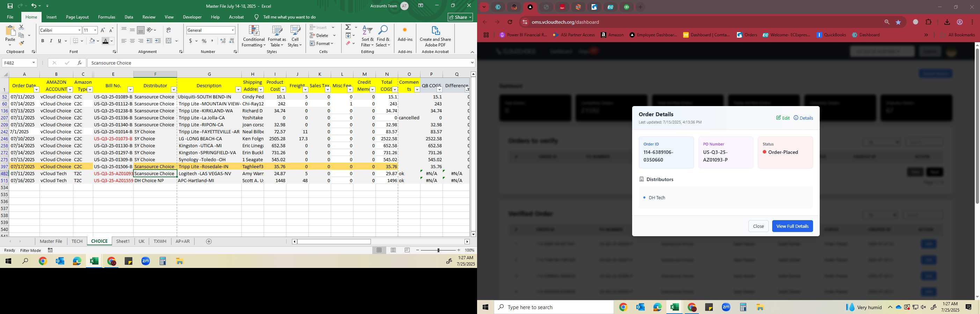Toggle Bold formatting in Excel
Image resolution: width=980 pixels, height=314 pixels.
click(43, 41)
